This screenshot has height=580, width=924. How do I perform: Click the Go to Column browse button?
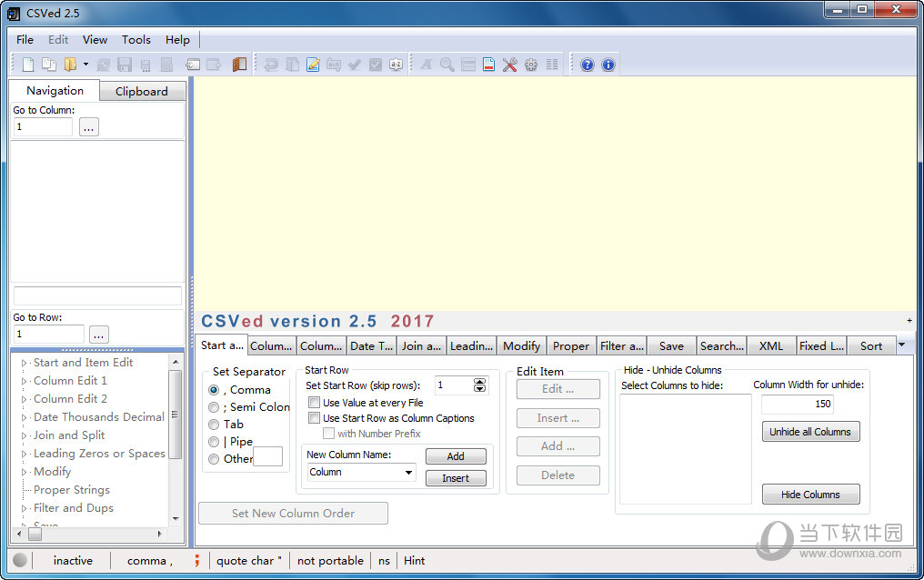[89, 127]
